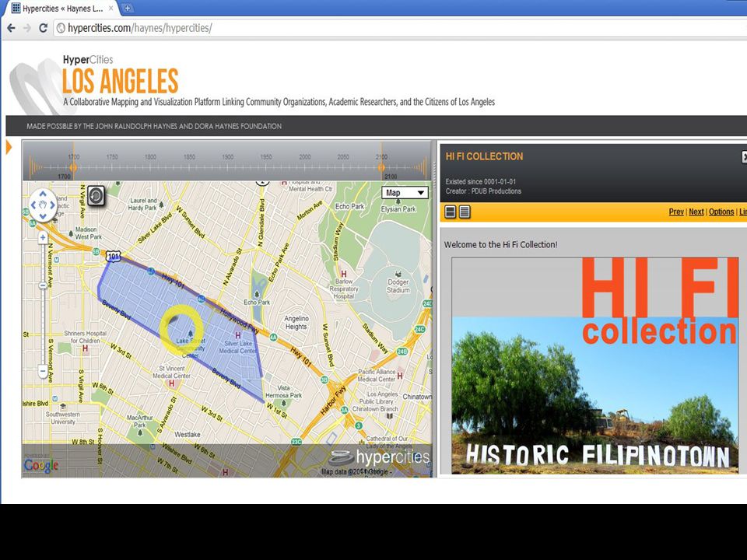Pan the map right with the arrow

coord(54,205)
